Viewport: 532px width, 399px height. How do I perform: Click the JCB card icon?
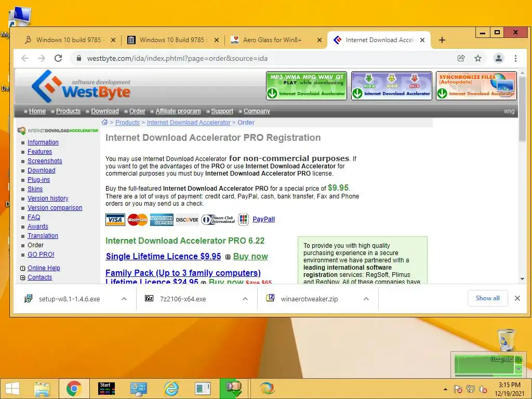coord(244,220)
